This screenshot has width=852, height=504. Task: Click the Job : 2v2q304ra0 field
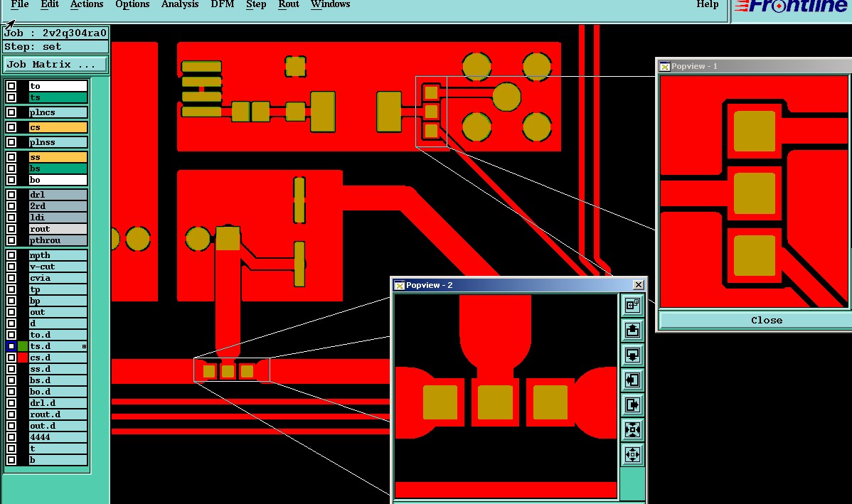(55, 33)
